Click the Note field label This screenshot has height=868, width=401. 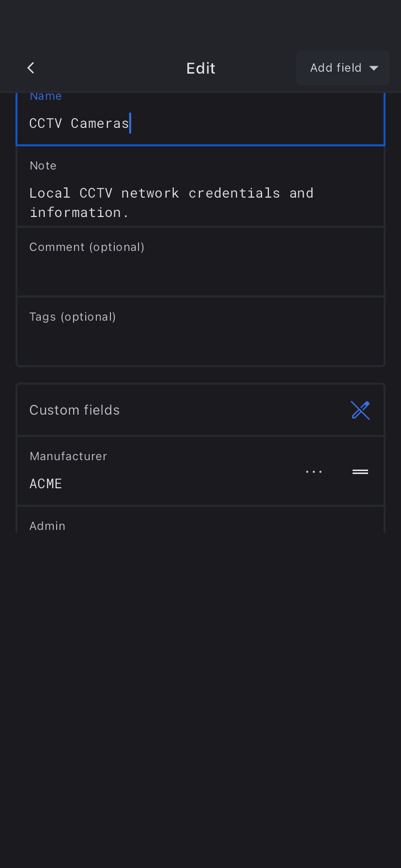(x=43, y=166)
